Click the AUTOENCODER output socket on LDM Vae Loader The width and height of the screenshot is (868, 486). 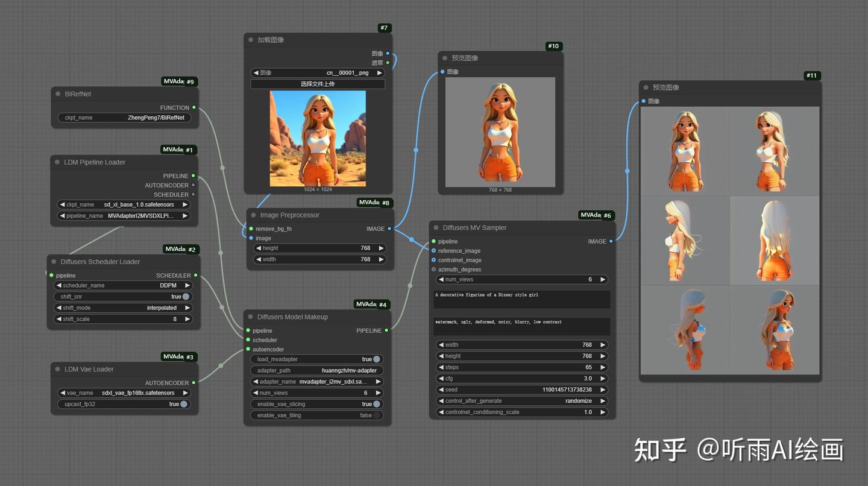pos(193,383)
